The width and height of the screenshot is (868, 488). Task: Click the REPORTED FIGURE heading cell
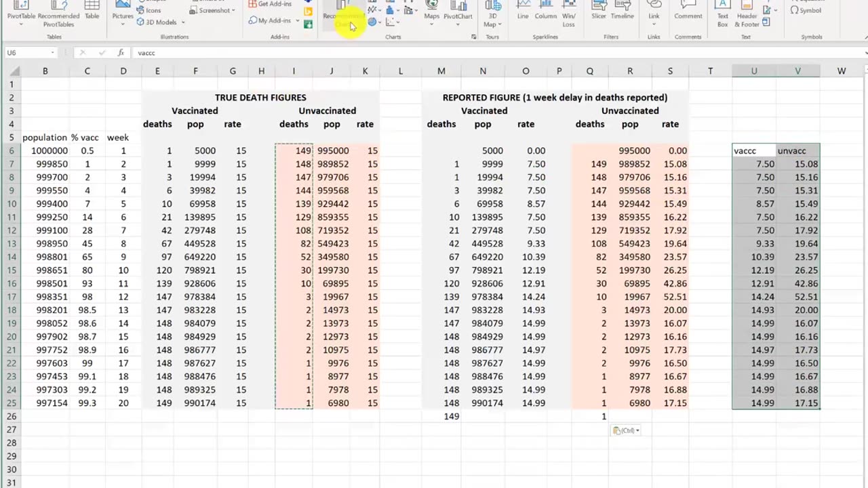tap(555, 98)
